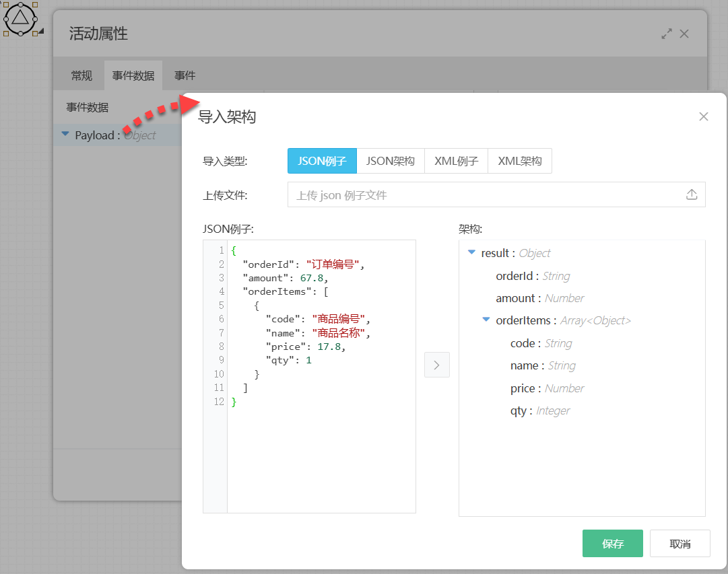Viewport: 728px width, 574px height.
Task: Click the upload icon in 上传文件 field
Action: (x=691, y=194)
